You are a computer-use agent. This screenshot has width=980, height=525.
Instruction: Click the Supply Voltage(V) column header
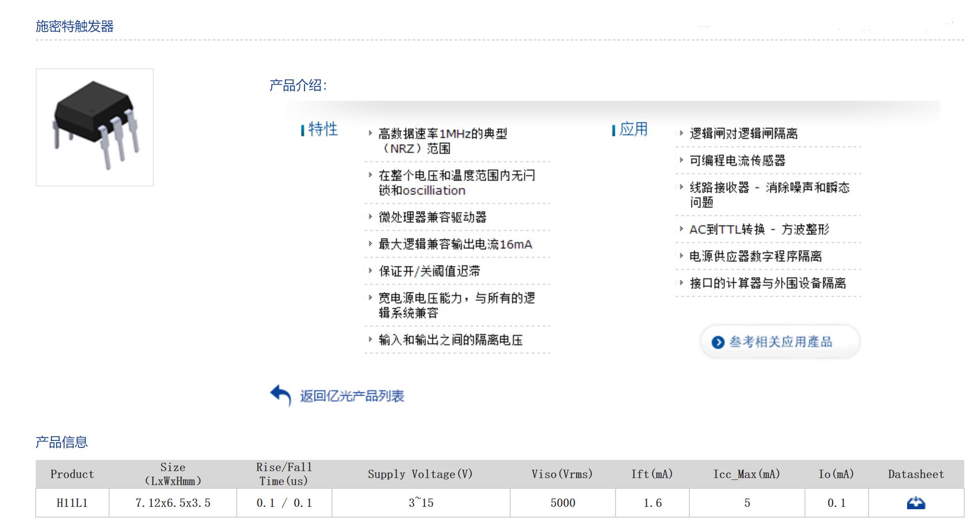420,474
